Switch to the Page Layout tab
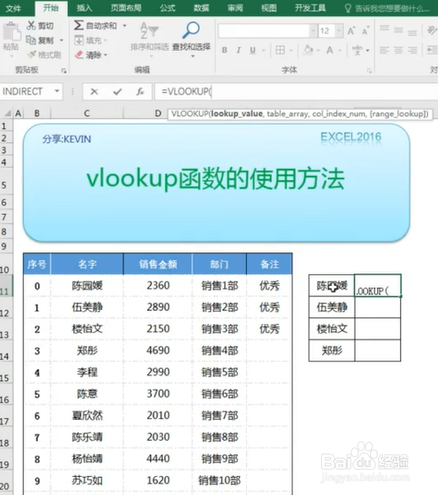This screenshot has height=495, width=438. pos(126,8)
